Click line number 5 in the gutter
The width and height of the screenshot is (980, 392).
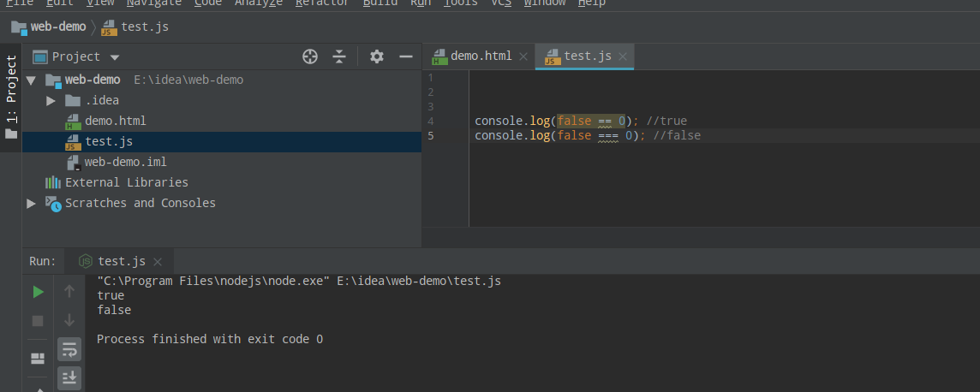coord(431,135)
